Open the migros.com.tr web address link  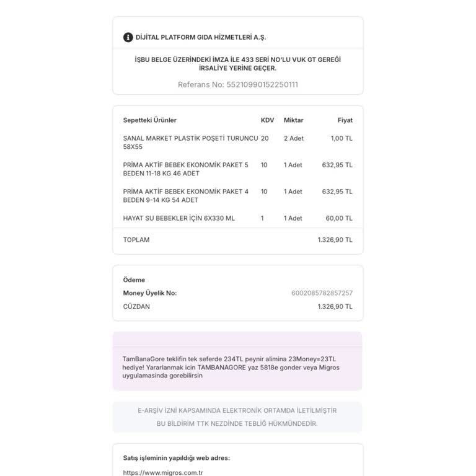click(x=163, y=472)
